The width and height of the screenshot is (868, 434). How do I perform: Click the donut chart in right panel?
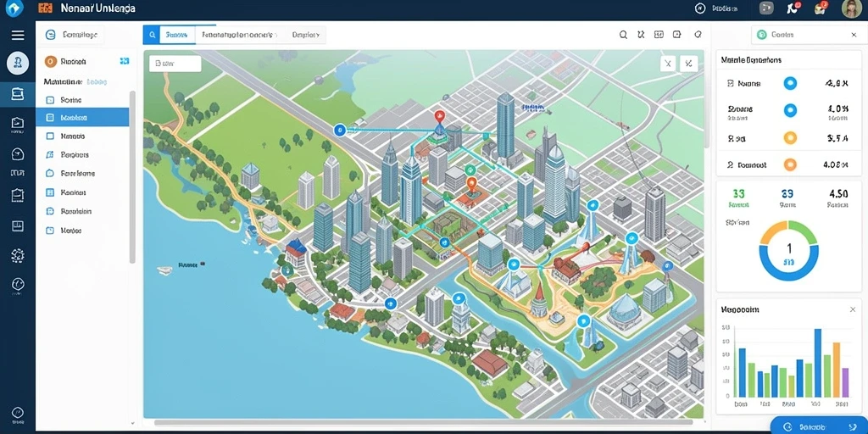788,251
